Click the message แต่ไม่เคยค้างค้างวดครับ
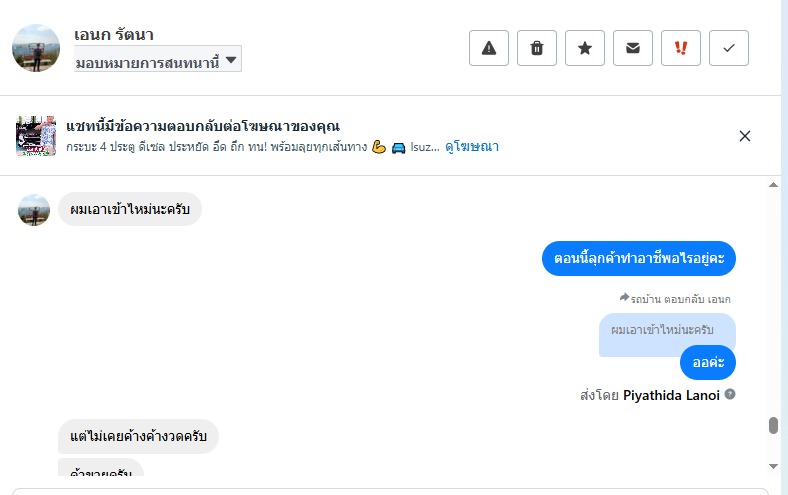The width and height of the screenshot is (788, 495). 138,437
